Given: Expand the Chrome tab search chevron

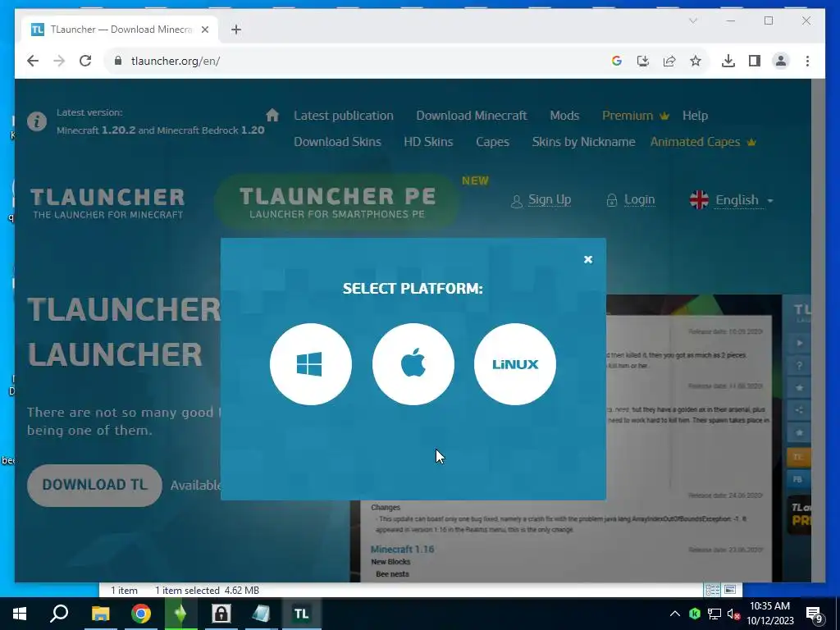Looking at the screenshot, I should (693, 21).
